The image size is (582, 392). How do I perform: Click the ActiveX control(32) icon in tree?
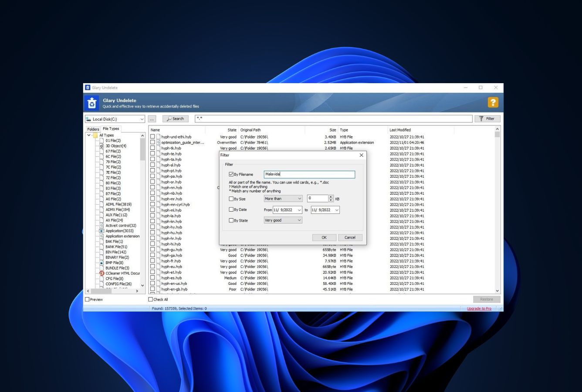click(102, 226)
